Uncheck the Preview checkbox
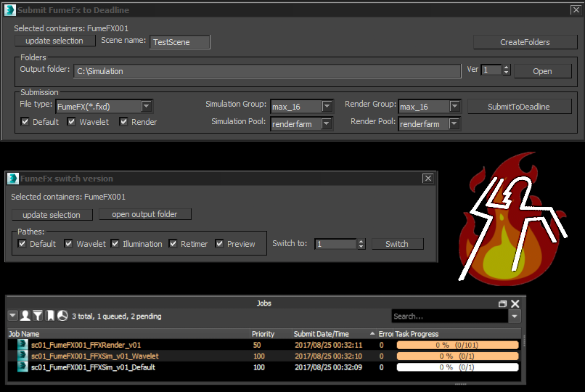Viewport: 585px width, 392px height. pyautogui.click(x=219, y=244)
